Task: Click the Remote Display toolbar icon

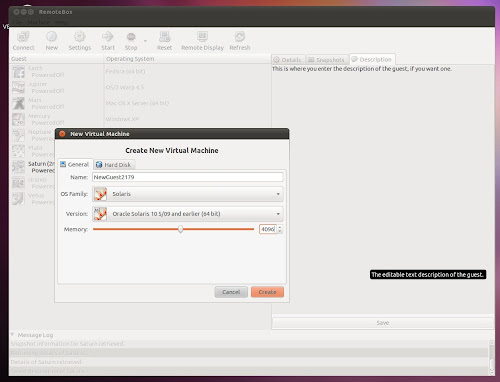Action: point(202,36)
